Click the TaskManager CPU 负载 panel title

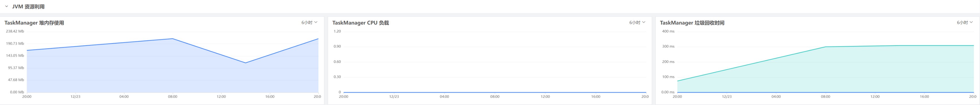360,23
